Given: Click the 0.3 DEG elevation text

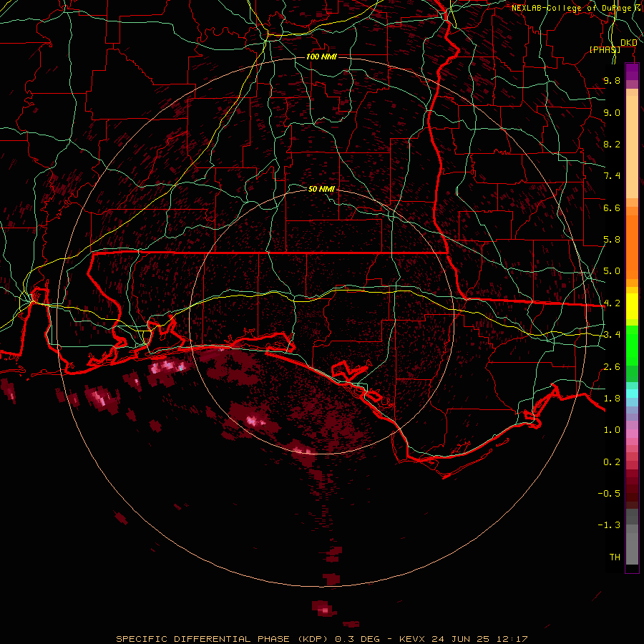Looking at the screenshot, I should pyautogui.click(x=357, y=639).
